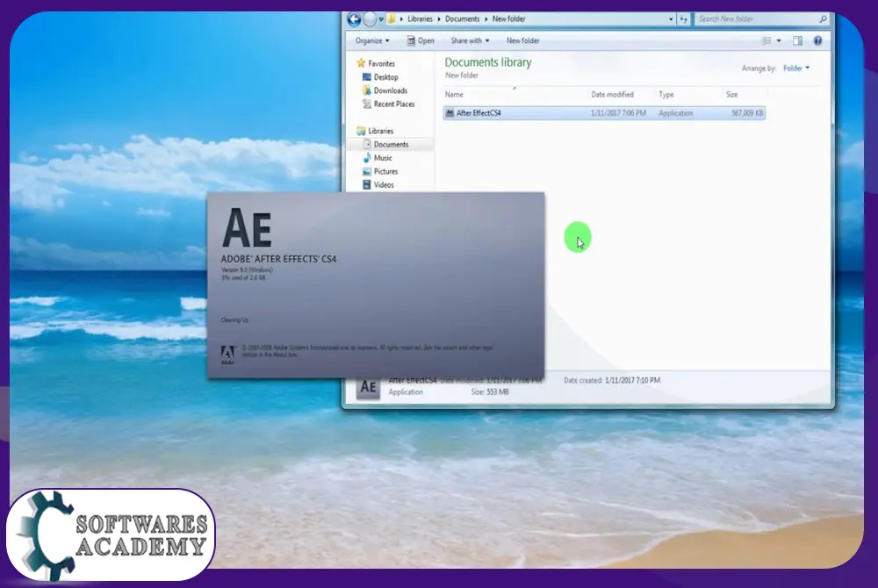Toggle the preview pane button
The width and height of the screenshot is (878, 588).
pos(797,41)
